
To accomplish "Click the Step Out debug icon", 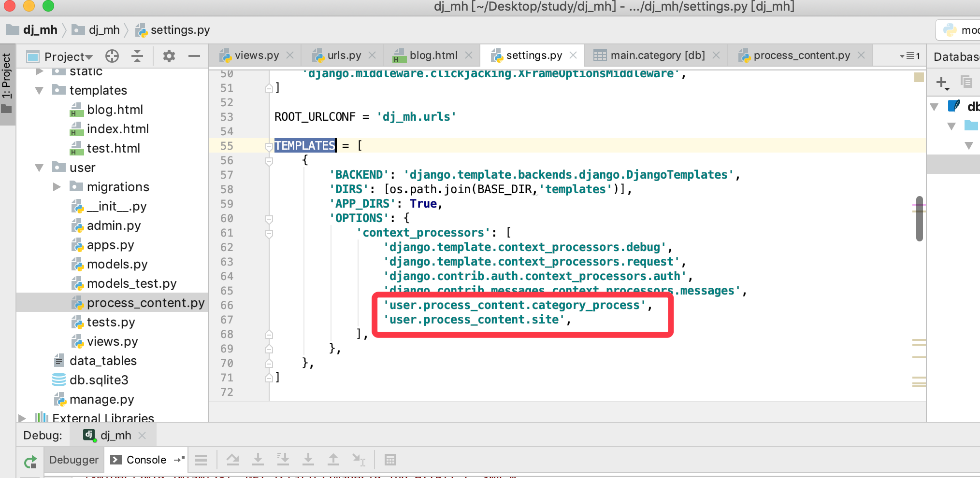I will point(333,460).
